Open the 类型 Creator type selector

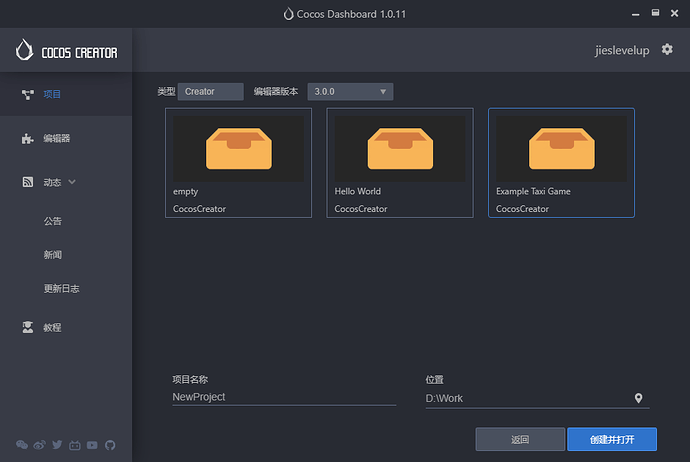(x=211, y=92)
